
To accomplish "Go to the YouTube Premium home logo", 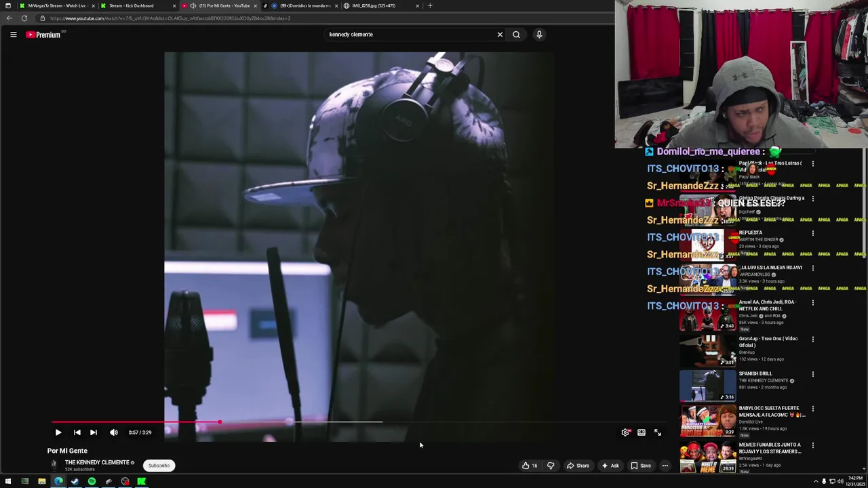I will [x=43, y=35].
